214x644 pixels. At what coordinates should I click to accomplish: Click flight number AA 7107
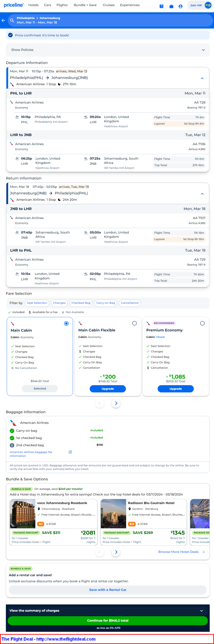point(199,218)
